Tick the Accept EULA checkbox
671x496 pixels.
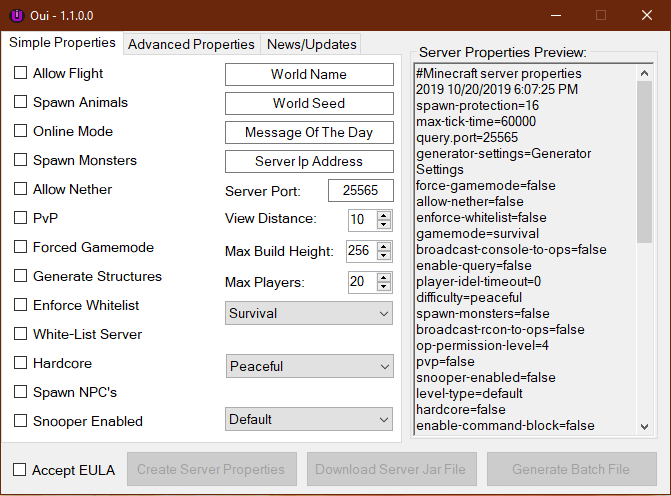pos(19,469)
